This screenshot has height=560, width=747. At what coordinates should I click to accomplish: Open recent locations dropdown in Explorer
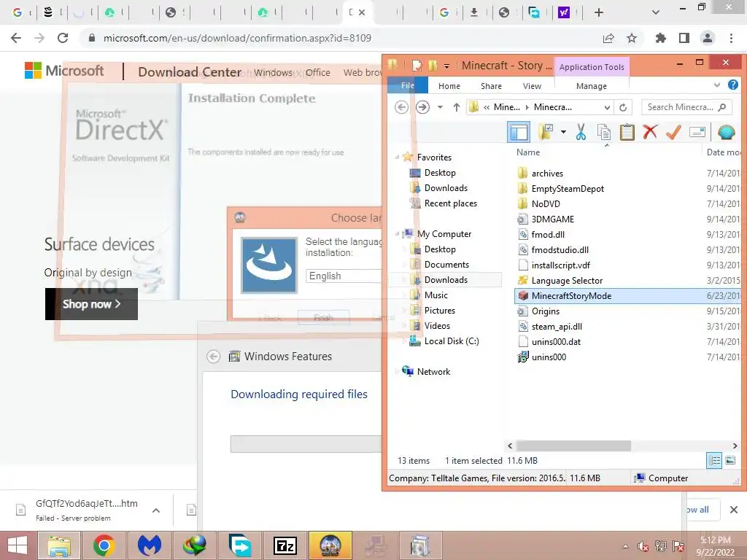pos(440,107)
